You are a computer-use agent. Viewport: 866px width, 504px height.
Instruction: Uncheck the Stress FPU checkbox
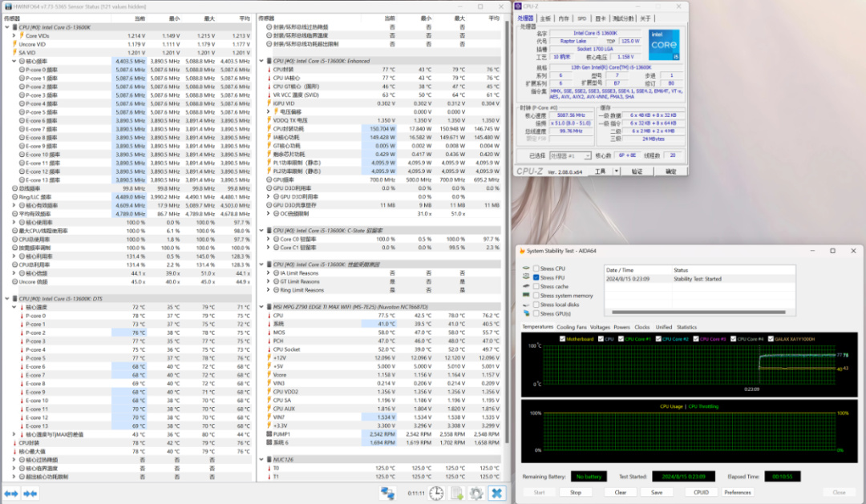536,278
